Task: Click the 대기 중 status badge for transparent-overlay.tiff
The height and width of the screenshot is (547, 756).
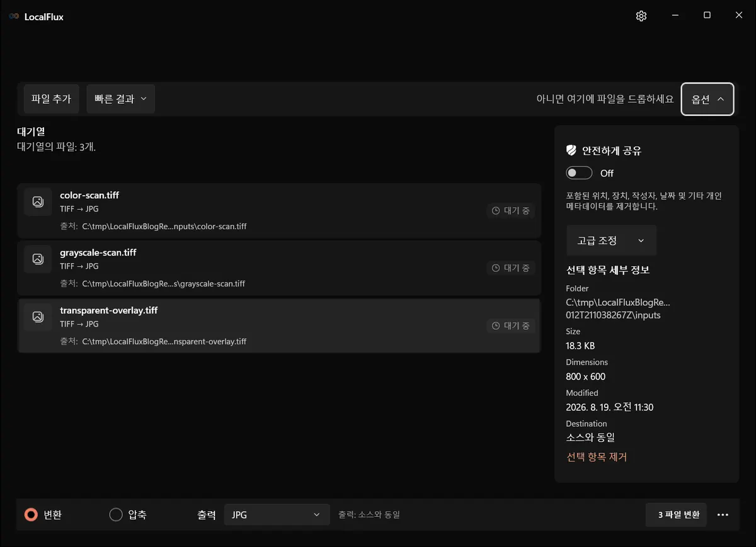Action: pos(511,326)
